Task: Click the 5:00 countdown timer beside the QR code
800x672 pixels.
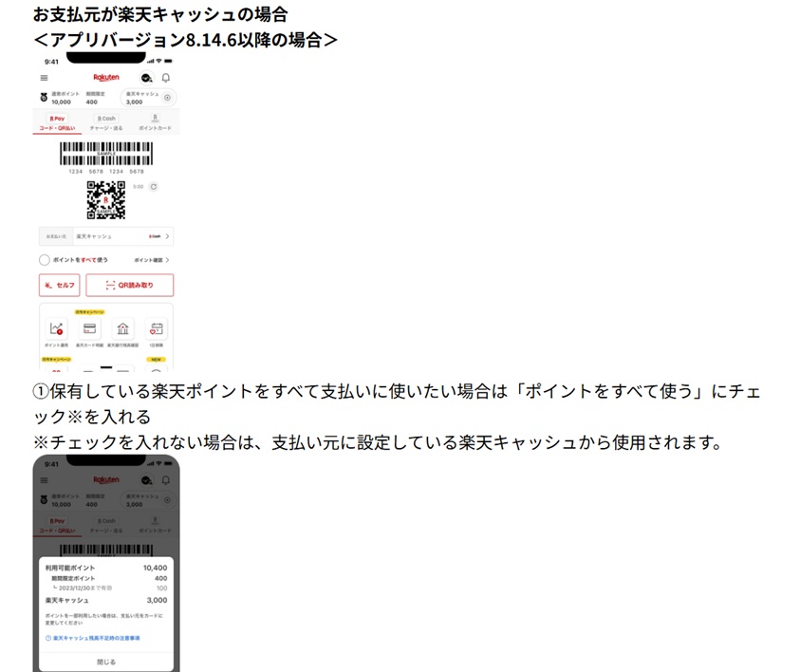Action: click(139, 187)
